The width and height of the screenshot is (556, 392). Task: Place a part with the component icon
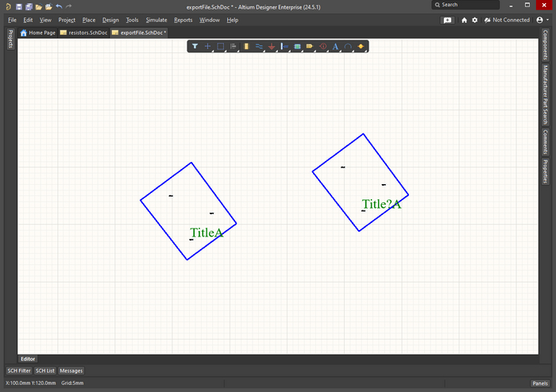click(246, 46)
